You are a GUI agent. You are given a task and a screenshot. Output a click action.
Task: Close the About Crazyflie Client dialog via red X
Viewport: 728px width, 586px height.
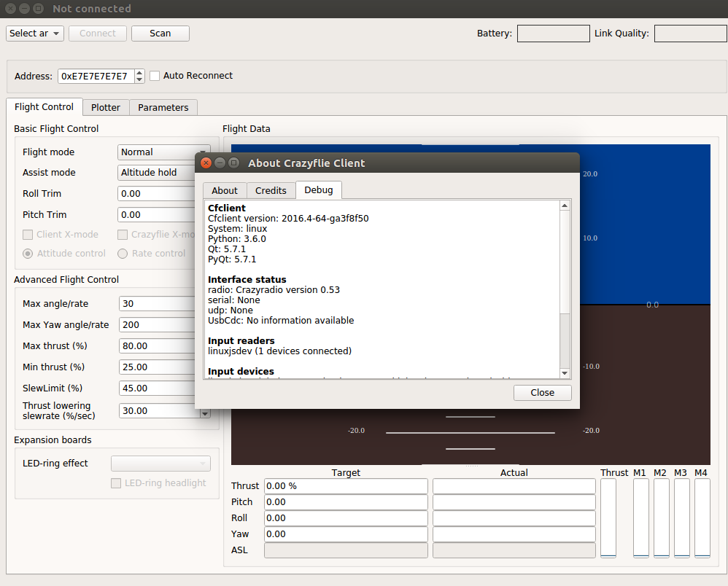point(206,163)
